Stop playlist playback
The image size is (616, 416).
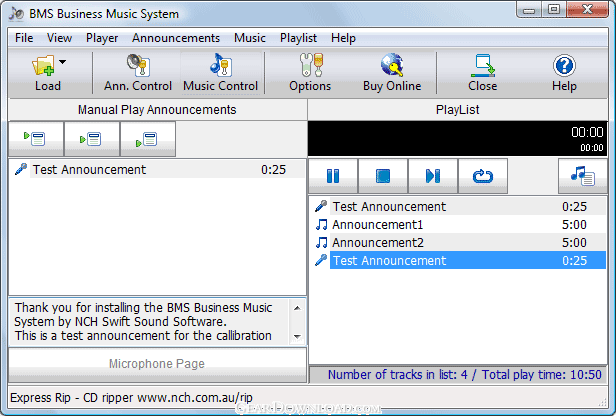tap(383, 176)
